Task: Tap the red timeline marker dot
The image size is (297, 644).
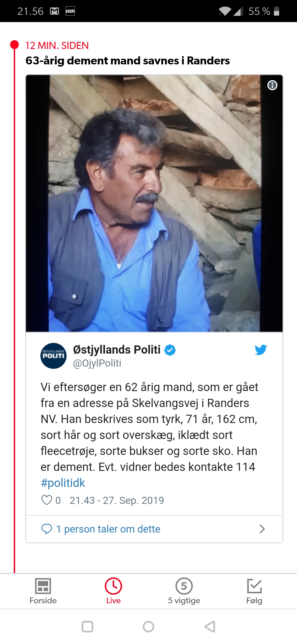Action: pos(14,45)
